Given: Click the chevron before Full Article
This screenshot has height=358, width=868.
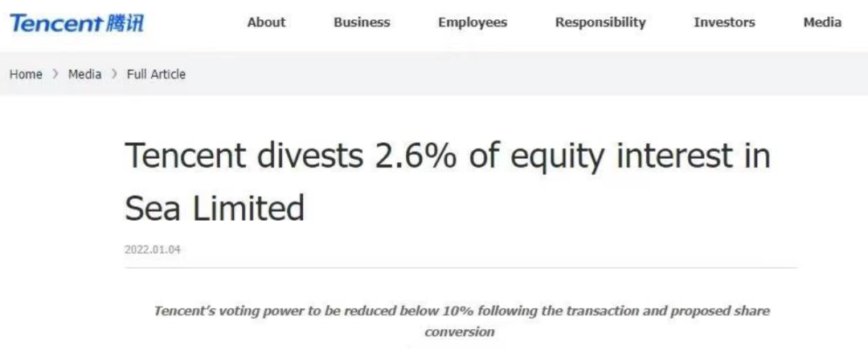Looking at the screenshot, I should pos(114,74).
